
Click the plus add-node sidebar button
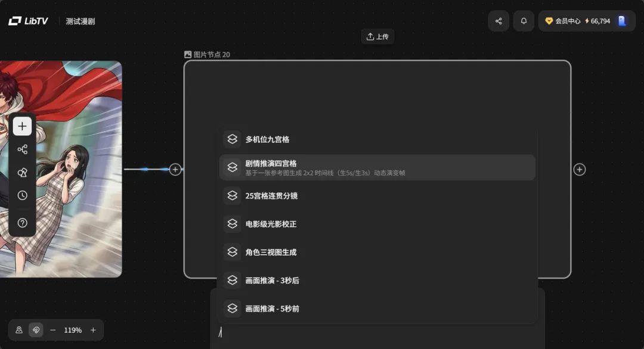[22, 126]
